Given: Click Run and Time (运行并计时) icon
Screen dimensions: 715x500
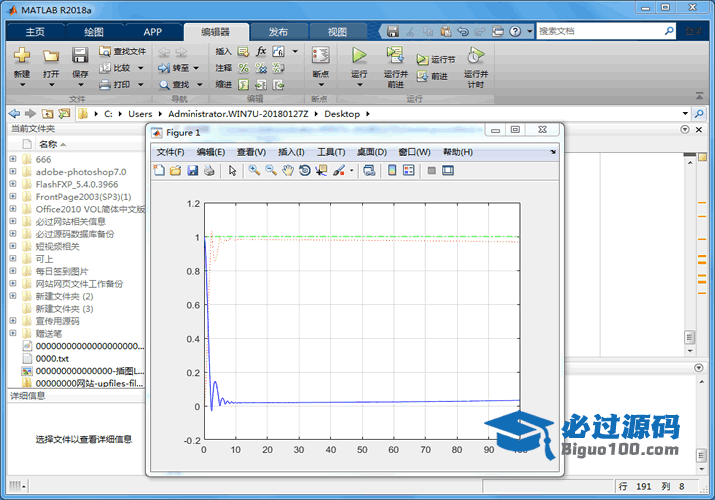Looking at the screenshot, I should [475, 56].
